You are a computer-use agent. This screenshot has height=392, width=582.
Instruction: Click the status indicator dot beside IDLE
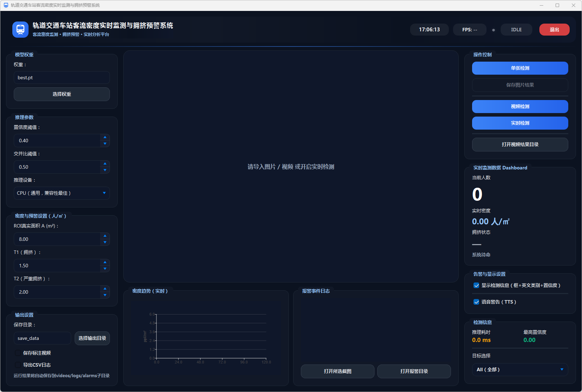click(x=493, y=30)
